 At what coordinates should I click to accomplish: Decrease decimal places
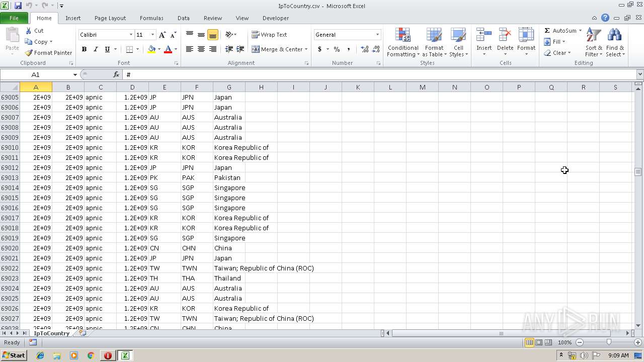[x=376, y=49]
